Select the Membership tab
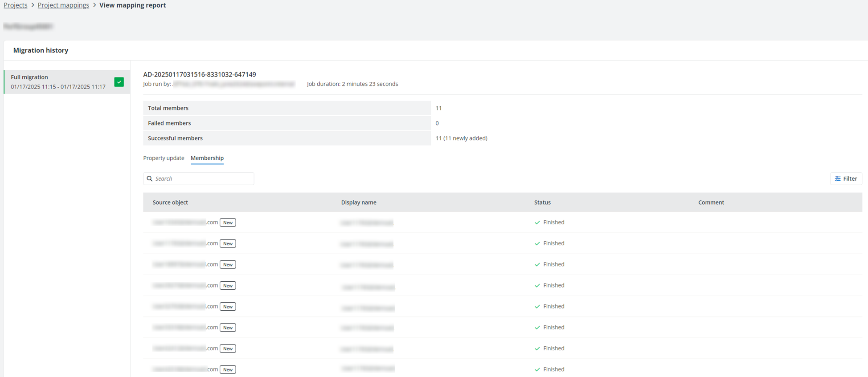 207,158
